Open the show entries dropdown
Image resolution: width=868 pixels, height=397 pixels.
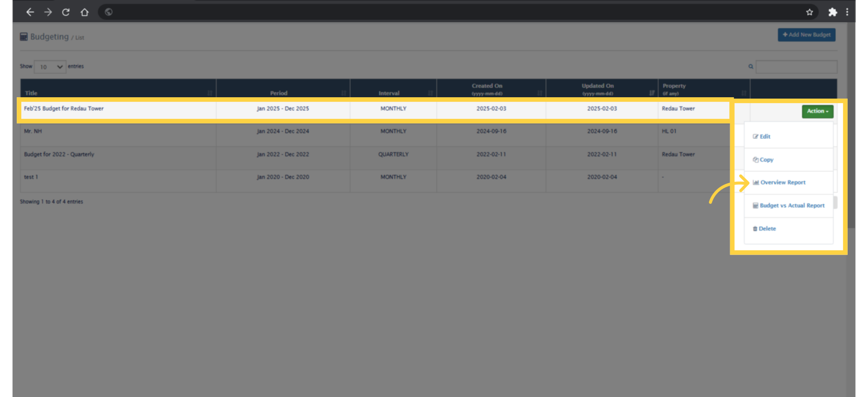[50, 67]
